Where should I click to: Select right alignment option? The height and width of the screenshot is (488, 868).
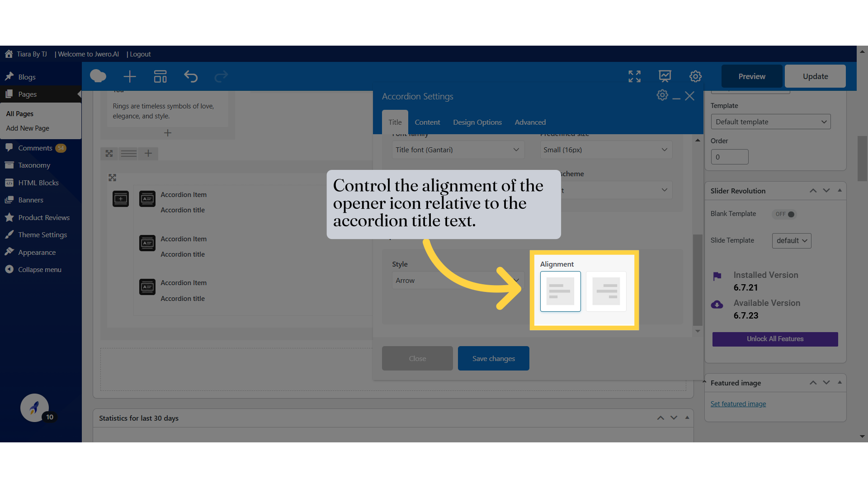click(606, 291)
